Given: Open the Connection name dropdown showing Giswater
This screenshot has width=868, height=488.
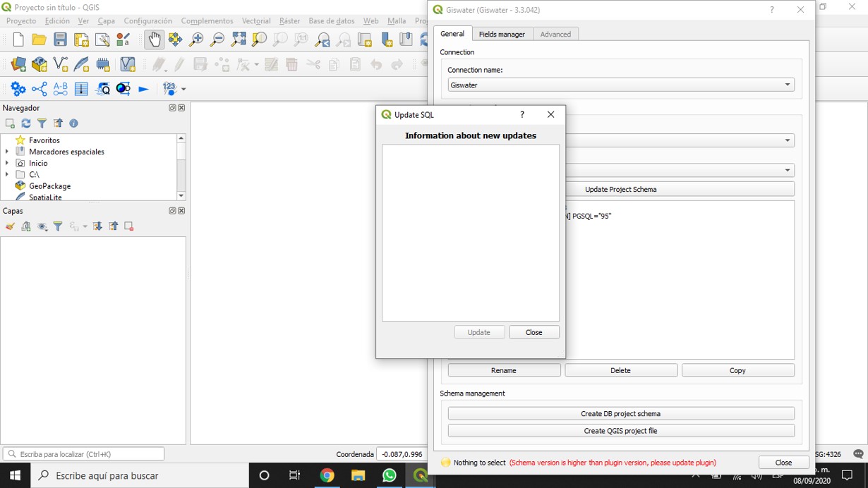Looking at the screenshot, I should (x=787, y=84).
